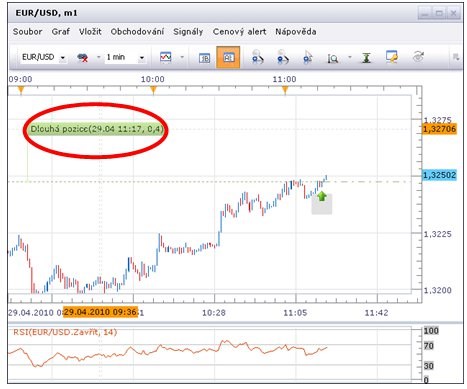The width and height of the screenshot is (467, 389).
Task: Click the Dlouhá pozice green label
Action: (97, 129)
